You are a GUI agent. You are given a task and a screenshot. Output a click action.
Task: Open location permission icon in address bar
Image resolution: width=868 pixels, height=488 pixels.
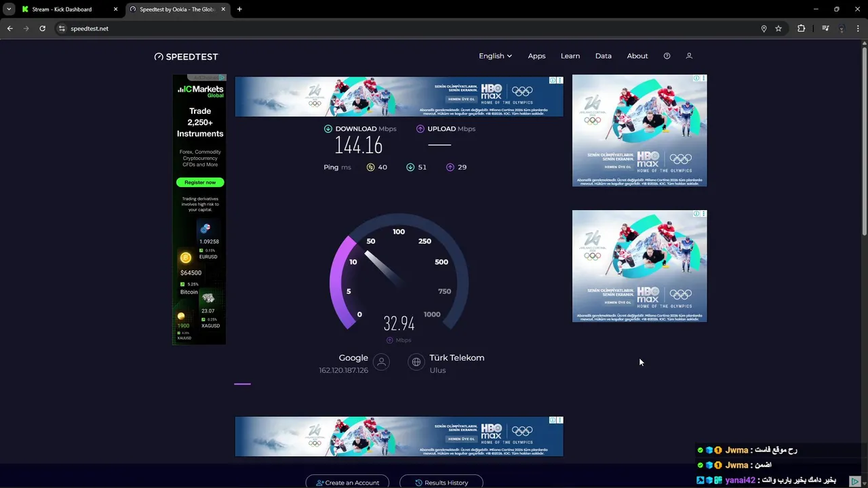click(x=764, y=28)
